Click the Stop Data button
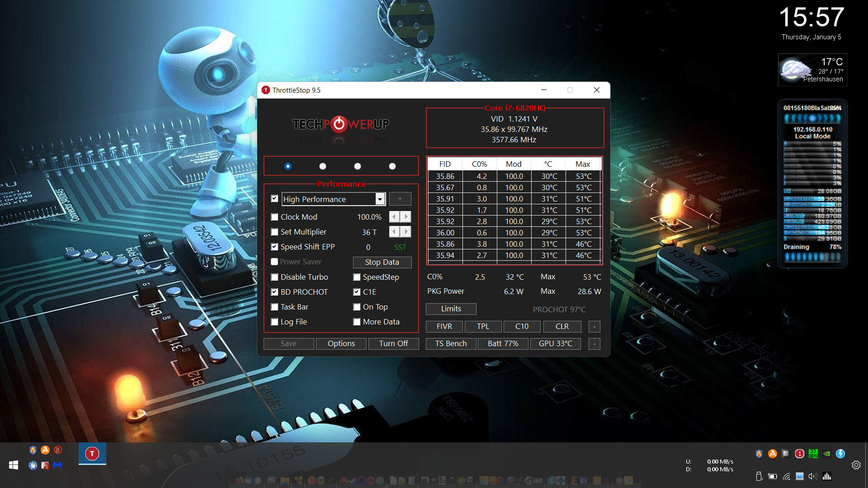The image size is (868, 488). (382, 262)
